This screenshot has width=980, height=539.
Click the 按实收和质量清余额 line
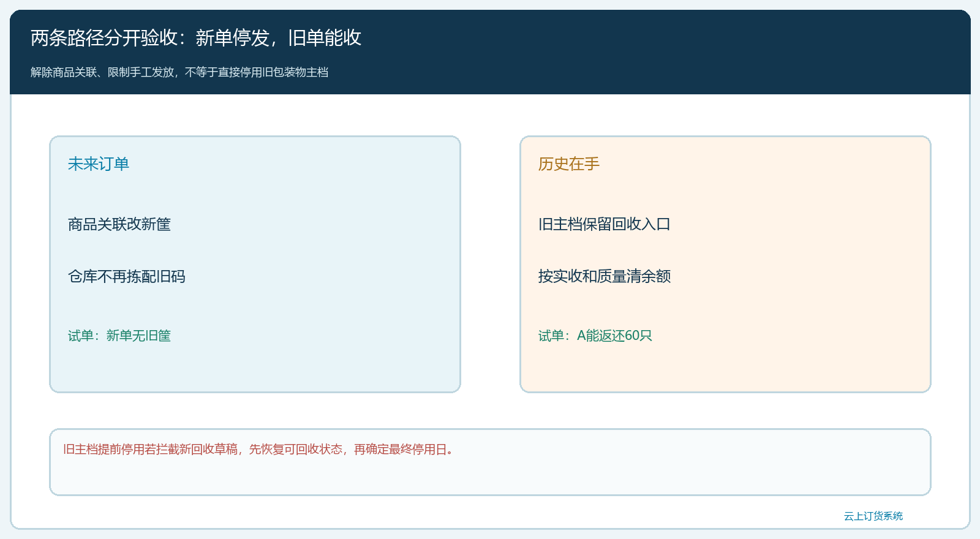[605, 276]
